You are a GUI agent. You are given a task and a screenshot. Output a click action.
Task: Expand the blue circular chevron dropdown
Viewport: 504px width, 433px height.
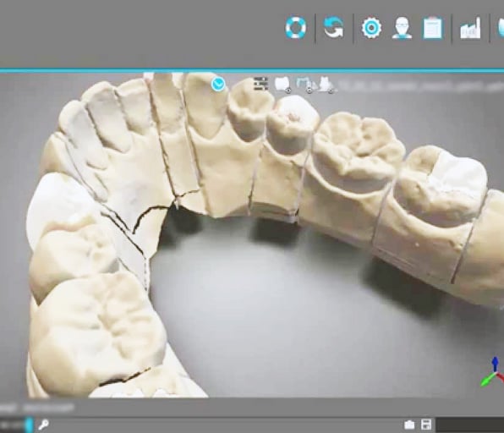click(x=218, y=85)
